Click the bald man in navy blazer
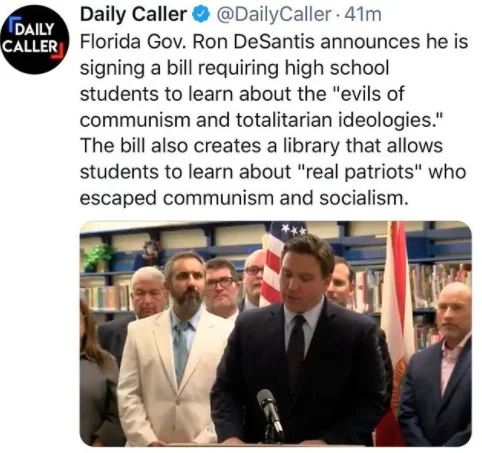The image size is (482, 453). [x=437, y=363]
